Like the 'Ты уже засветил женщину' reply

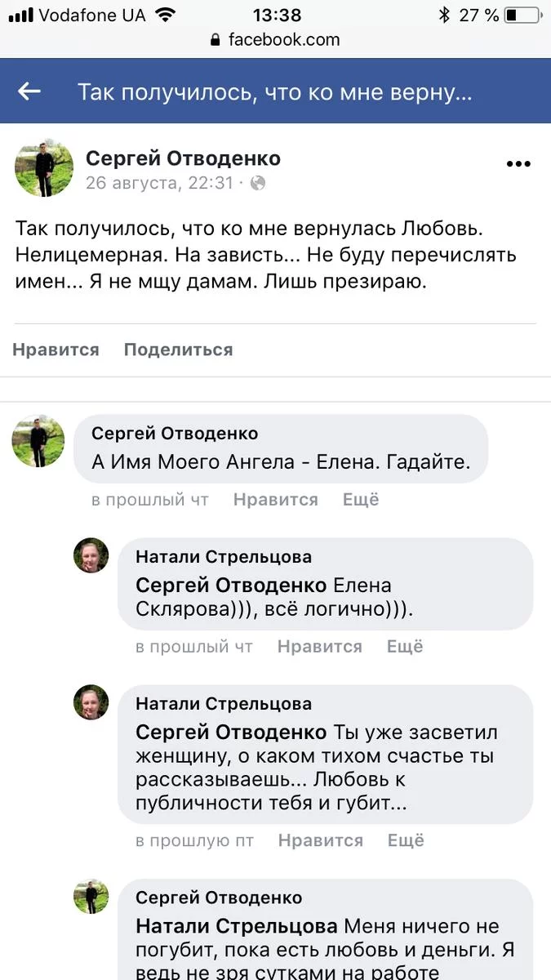pos(320,840)
